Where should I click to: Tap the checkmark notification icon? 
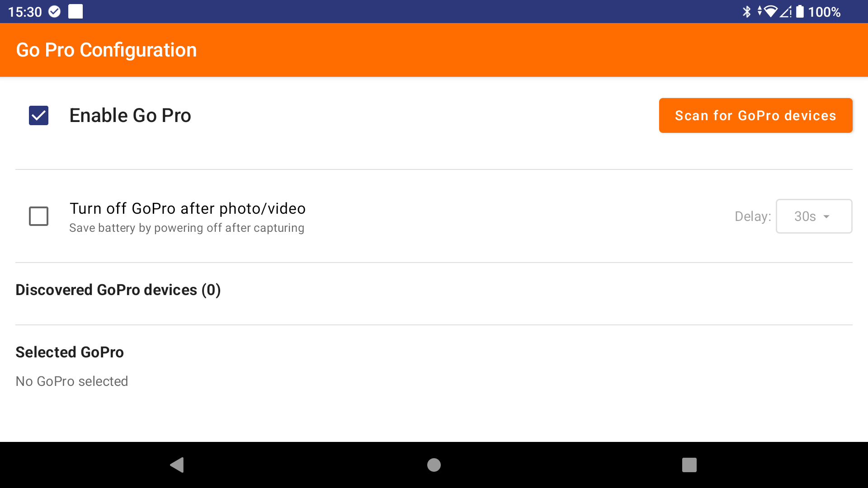pos(54,12)
